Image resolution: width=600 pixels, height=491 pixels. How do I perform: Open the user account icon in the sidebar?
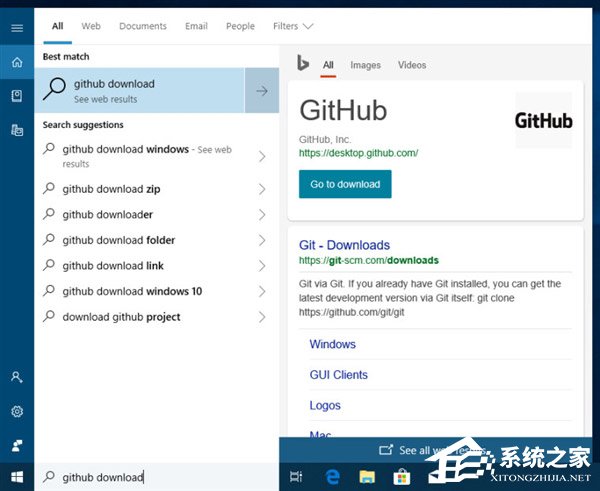pyautogui.click(x=17, y=377)
